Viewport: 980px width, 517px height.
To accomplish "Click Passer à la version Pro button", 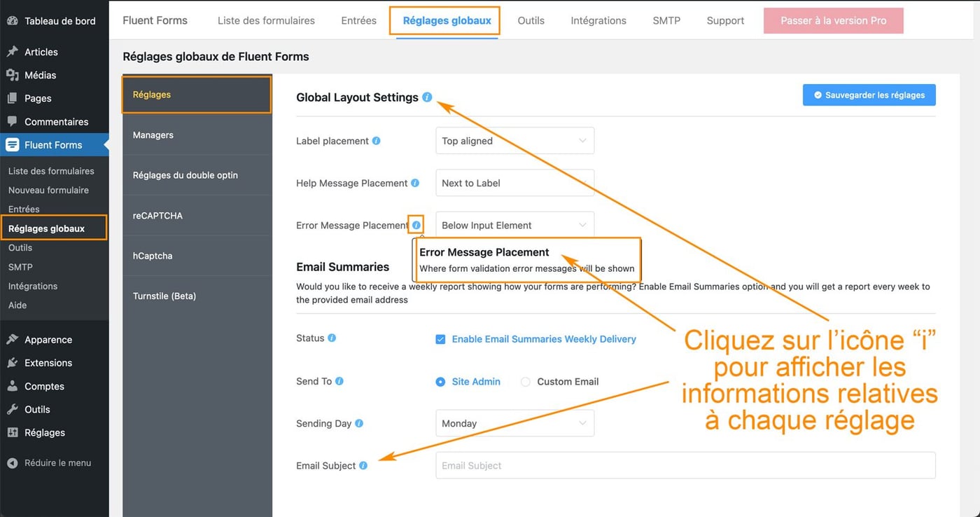I will tap(833, 20).
